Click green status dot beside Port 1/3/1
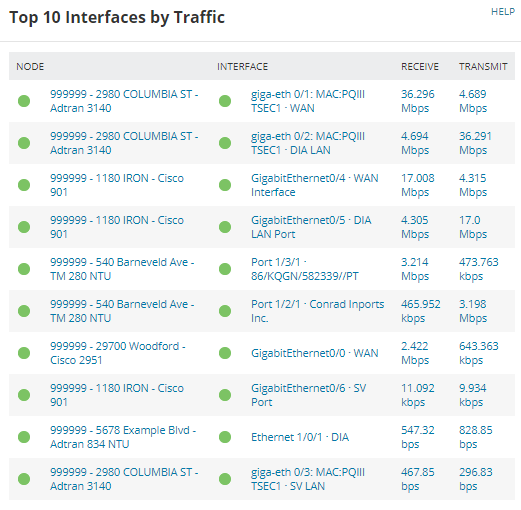Viewport: 521px width, 510px height. point(225,269)
